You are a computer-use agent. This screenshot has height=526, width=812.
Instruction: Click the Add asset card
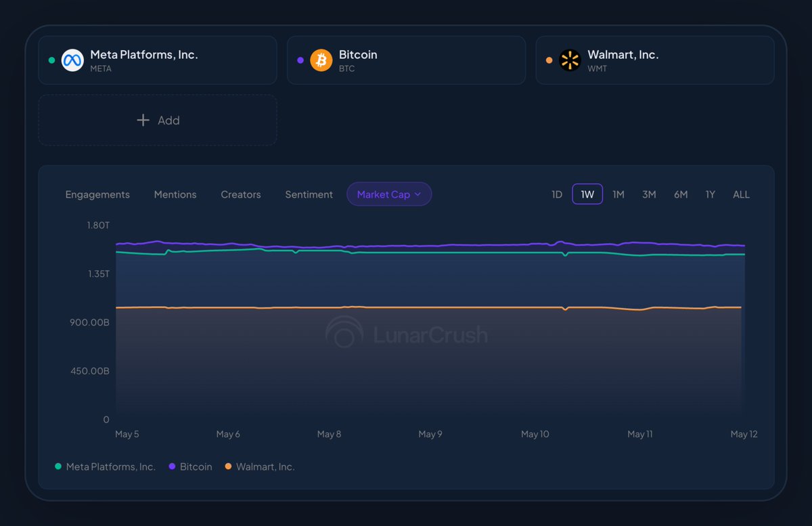coord(158,120)
